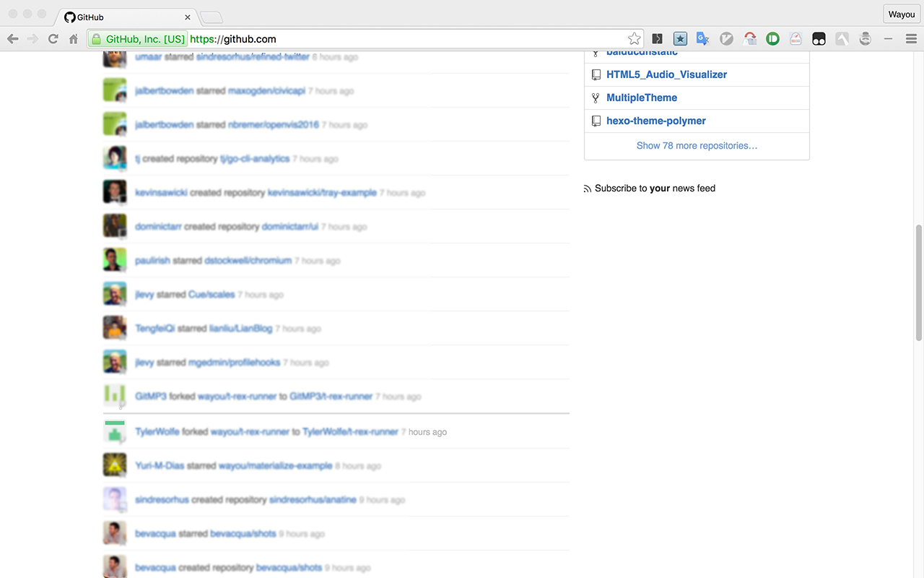Click the gray circular V extension icon
This screenshot has height=578, width=924.
[x=726, y=39]
